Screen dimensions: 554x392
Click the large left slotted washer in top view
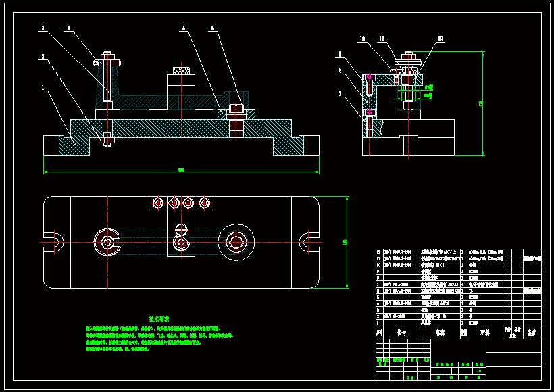coord(107,241)
